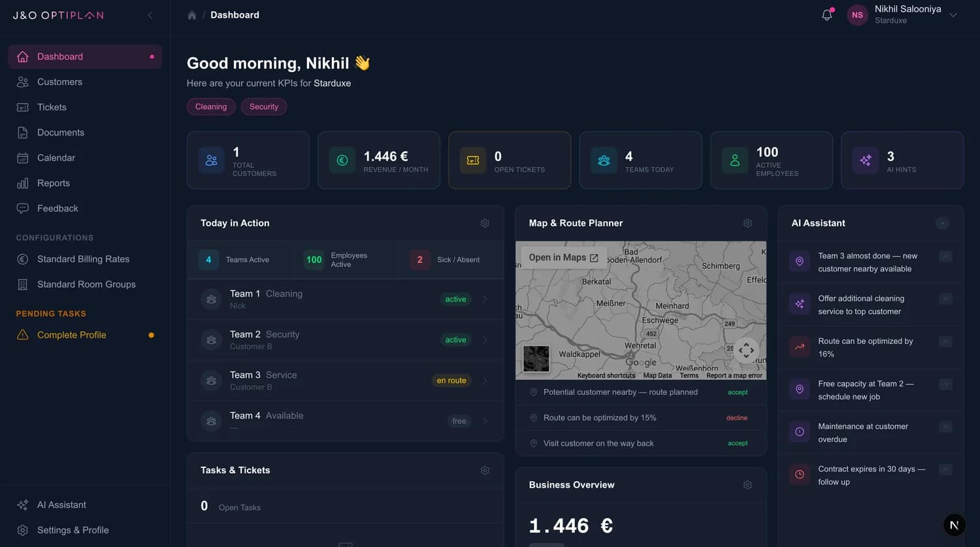Open Standard Billing Rates configuration
980x547 pixels.
pyautogui.click(x=85, y=259)
